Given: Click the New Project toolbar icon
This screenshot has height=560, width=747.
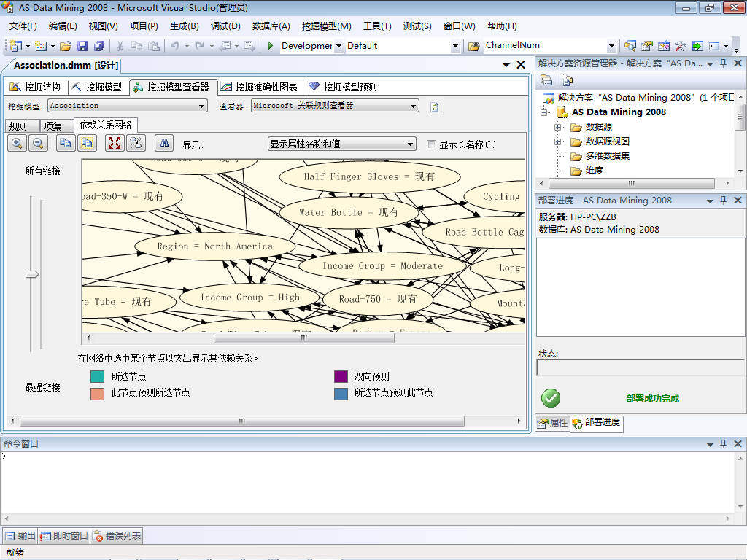Looking at the screenshot, I should click(16, 46).
